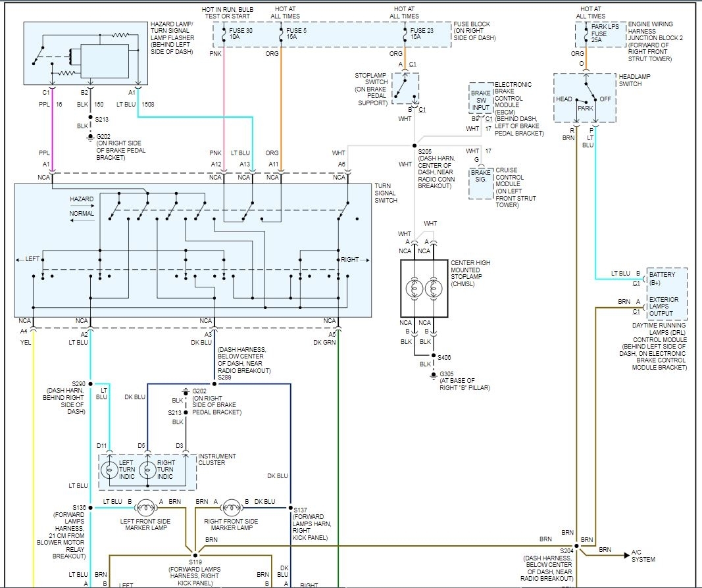Click the S289 splice dot
The height and width of the screenshot is (588, 702).
[214, 383]
